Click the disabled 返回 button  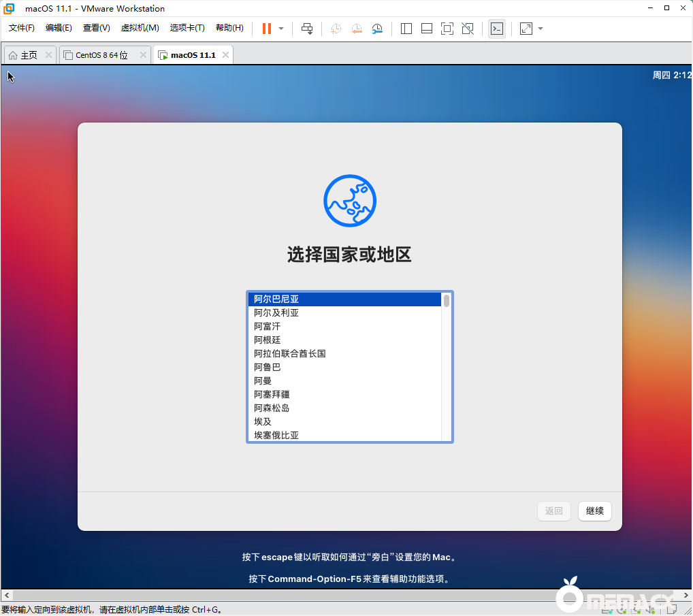pyautogui.click(x=553, y=510)
